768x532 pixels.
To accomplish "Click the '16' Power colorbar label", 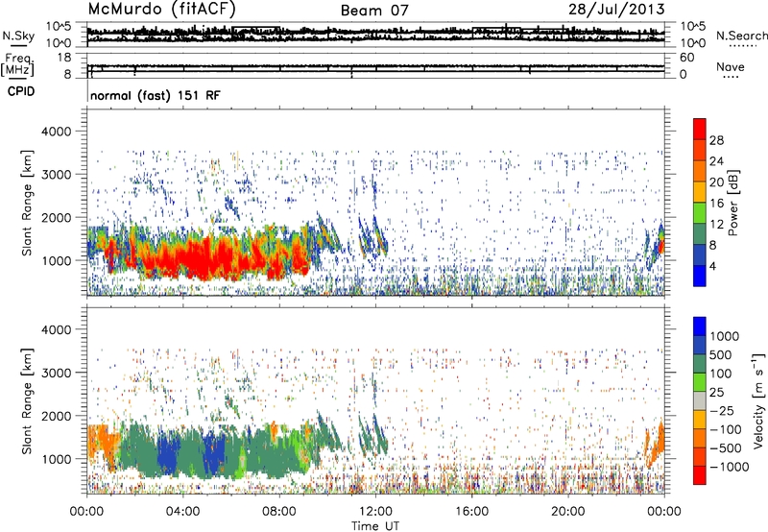I will coord(716,204).
